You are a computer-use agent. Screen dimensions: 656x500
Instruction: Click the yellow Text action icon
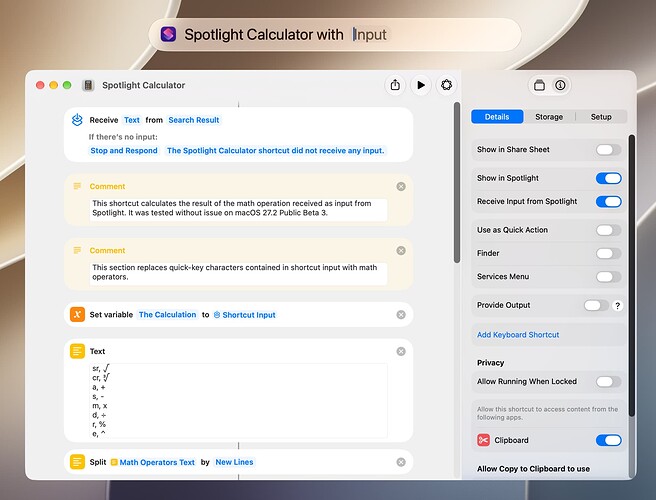click(x=77, y=351)
